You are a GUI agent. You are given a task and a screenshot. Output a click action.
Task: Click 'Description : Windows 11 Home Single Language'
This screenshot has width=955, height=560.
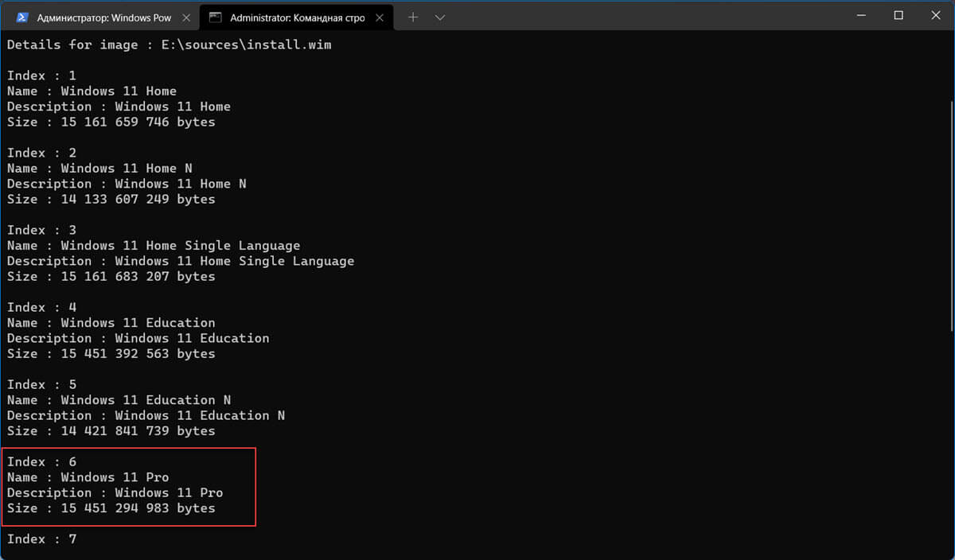[181, 261]
